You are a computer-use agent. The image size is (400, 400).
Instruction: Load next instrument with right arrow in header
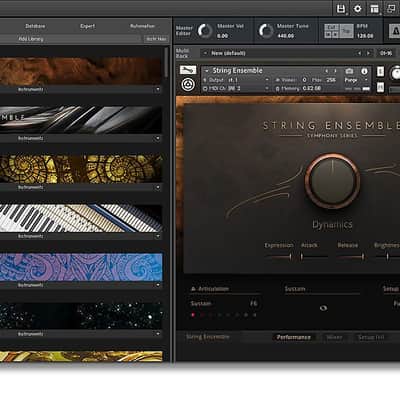pyautogui.click(x=335, y=71)
